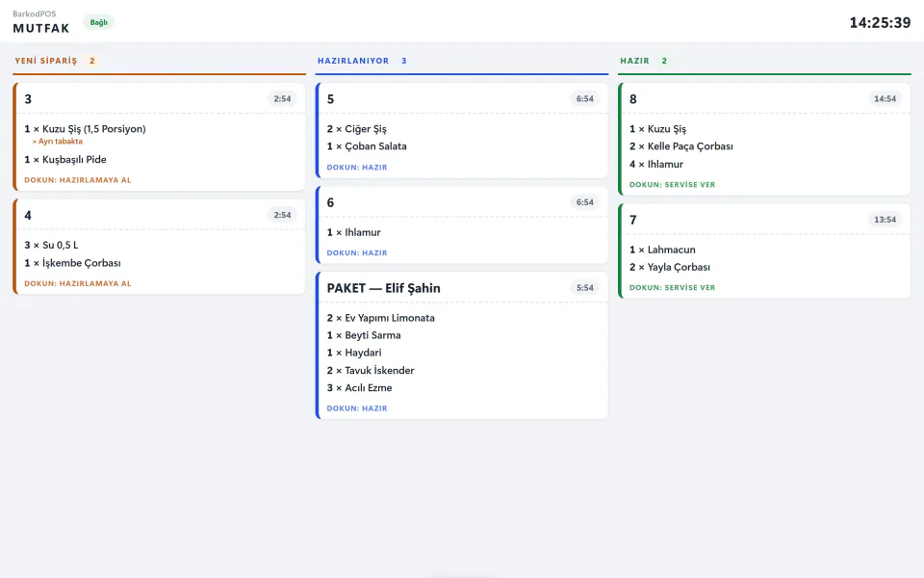Screen dimensions: 924x578
Task: Click the 13:54 timer on order 7
Action: (885, 220)
